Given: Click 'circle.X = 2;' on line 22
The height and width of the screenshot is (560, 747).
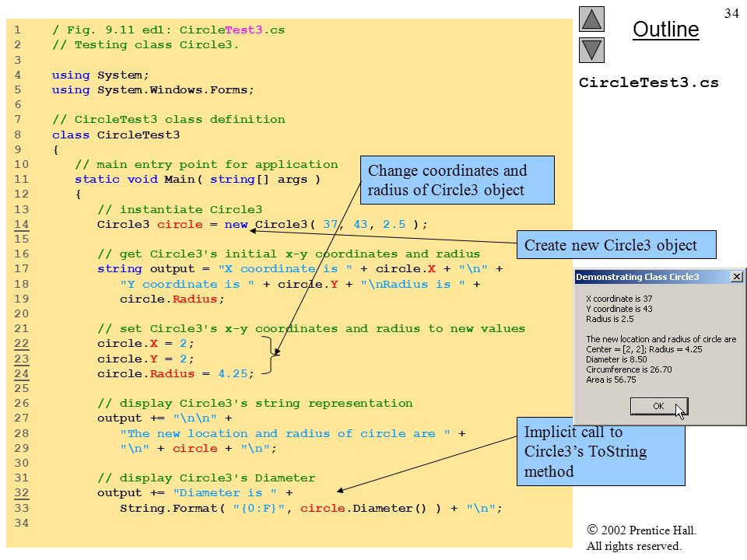Looking at the screenshot, I should [146, 343].
